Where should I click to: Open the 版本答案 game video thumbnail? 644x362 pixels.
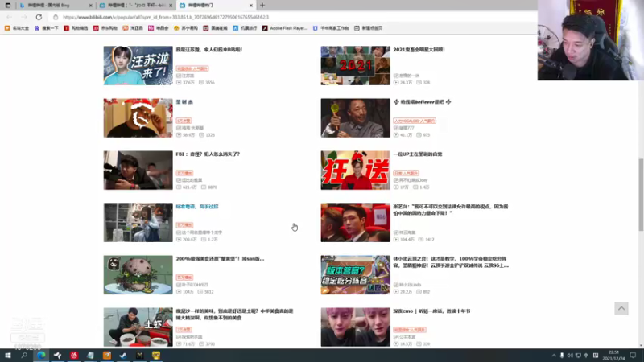coord(355,275)
